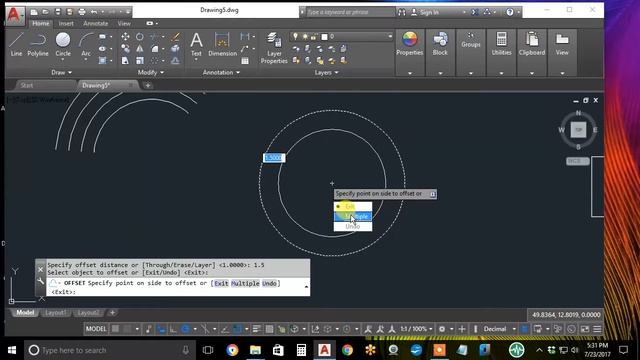Click the Copy tool in the Modify panel
The height and width of the screenshot is (360, 640).
pyautogui.click(x=125, y=49)
